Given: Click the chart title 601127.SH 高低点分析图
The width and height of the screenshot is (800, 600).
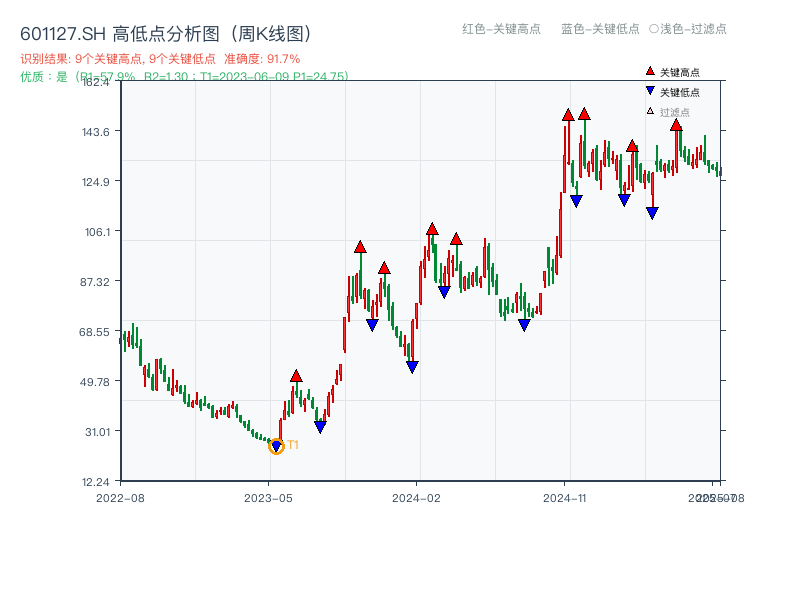Looking at the screenshot, I should point(166,34).
